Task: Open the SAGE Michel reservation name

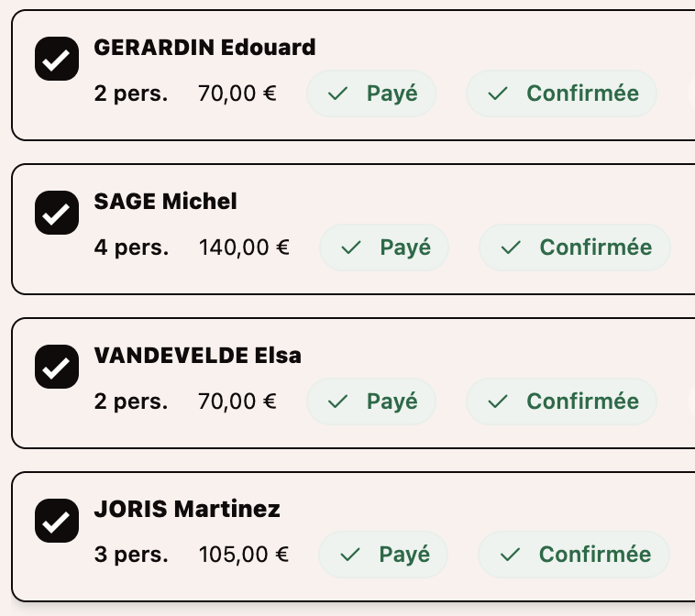Action: pos(165,202)
